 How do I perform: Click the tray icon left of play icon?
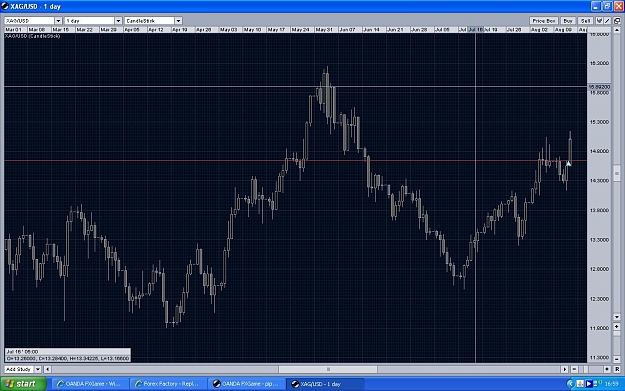(580, 384)
